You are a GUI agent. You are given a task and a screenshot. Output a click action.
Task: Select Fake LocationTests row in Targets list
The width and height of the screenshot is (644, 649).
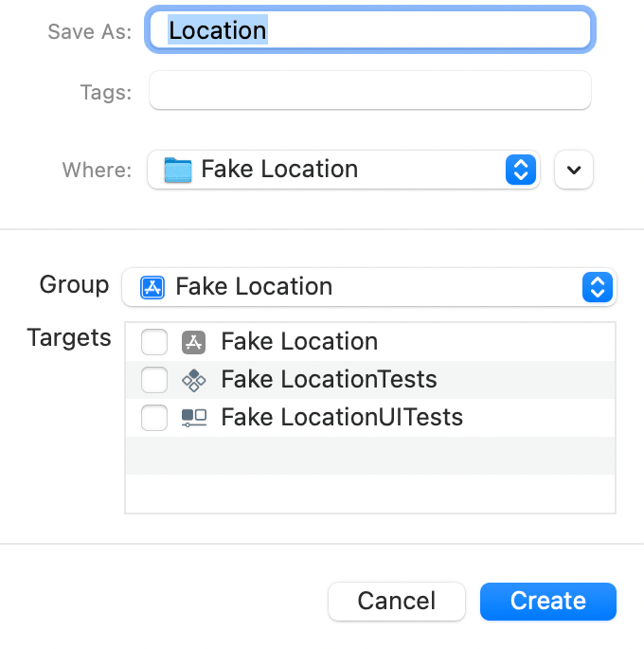coord(370,380)
